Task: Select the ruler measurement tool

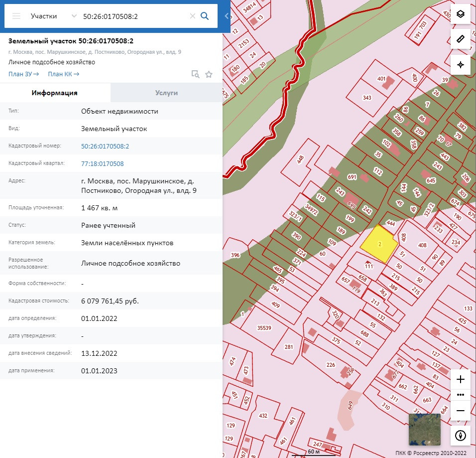Action: [x=461, y=39]
